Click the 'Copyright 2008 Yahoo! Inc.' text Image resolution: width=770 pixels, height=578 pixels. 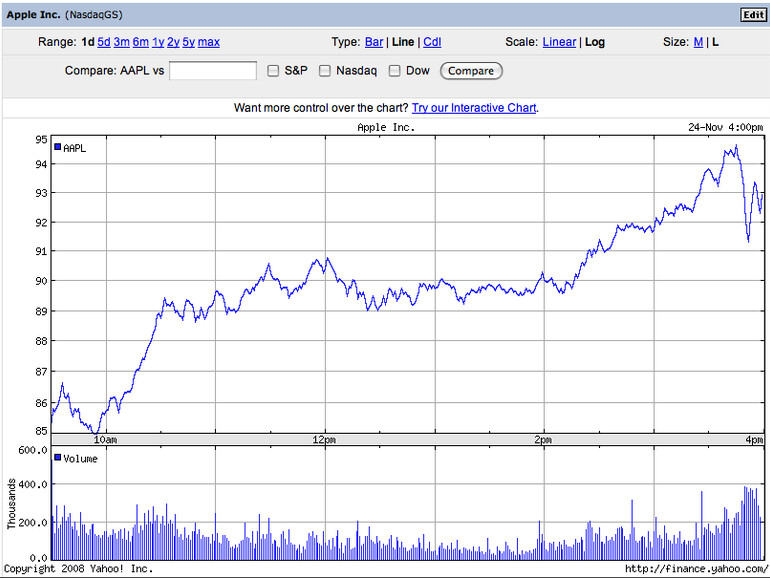click(x=79, y=569)
